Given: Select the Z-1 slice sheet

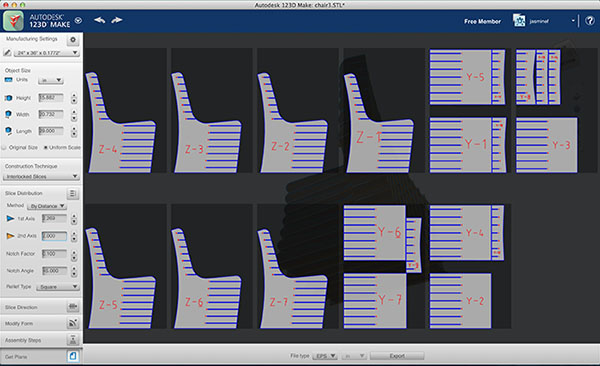Looking at the screenshot, I should 383,110.
